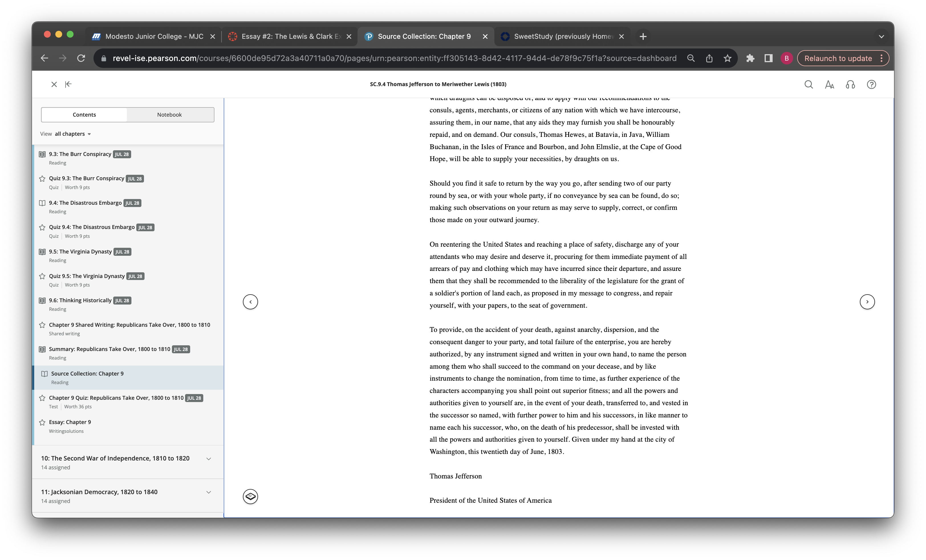Open Chrome extensions puzzle icon

750,58
